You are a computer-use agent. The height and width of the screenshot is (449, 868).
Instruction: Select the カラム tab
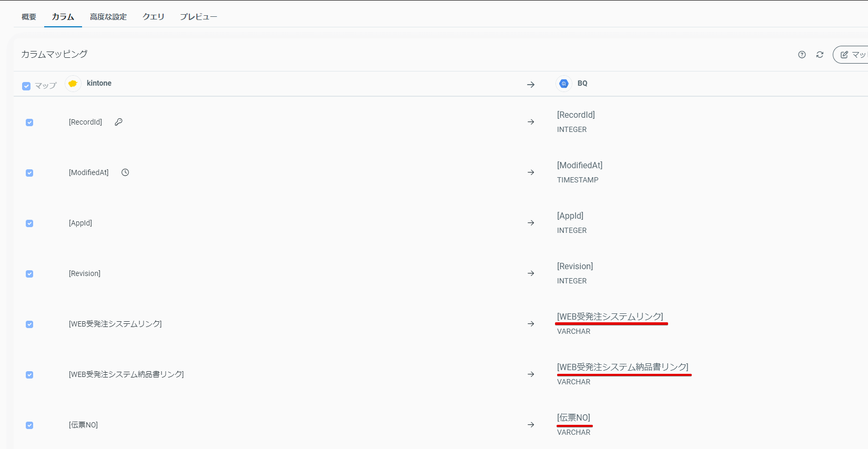(63, 17)
